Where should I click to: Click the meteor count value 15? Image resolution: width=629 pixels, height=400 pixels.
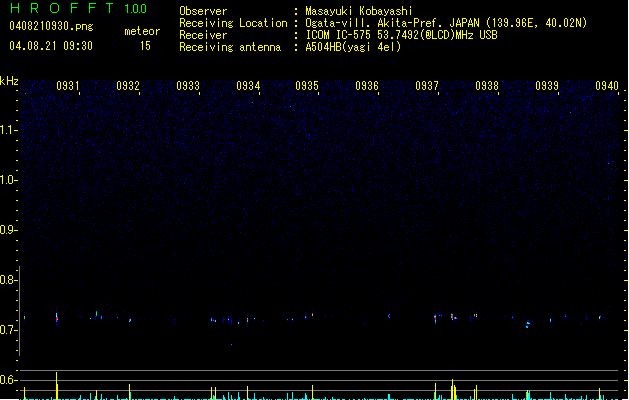(x=145, y=46)
